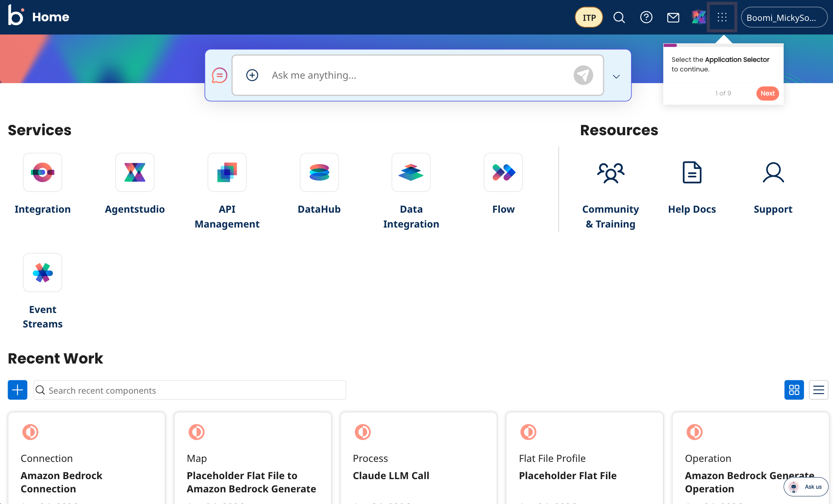Image resolution: width=833 pixels, height=504 pixels.
Task: Click the Agentstudio shortcut icon in header
Action: 699,17
